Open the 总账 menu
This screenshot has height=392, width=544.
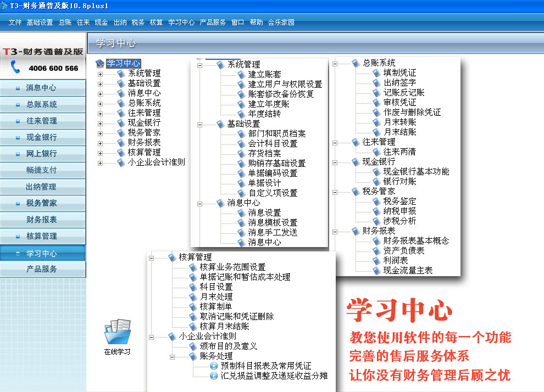coord(65,23)
